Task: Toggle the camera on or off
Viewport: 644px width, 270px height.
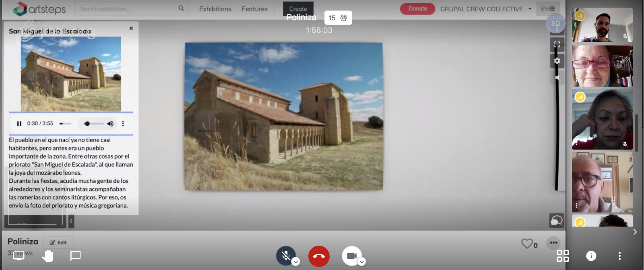Action: 351,256
